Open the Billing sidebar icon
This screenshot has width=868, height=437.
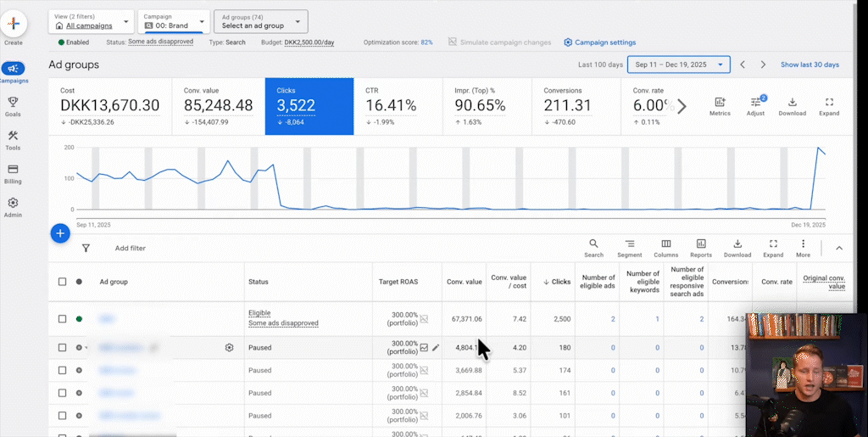point(13,170)
